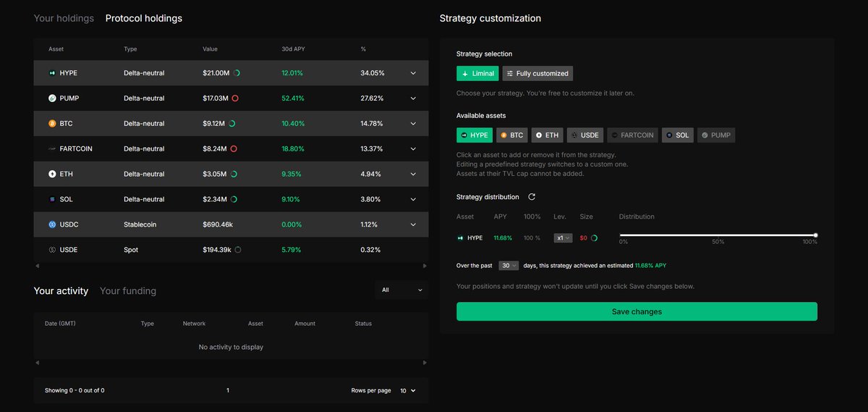Click left arrow of holdings horizontal scrollbar
Viewport: 868px width, 412px height.
pos(36,266)
